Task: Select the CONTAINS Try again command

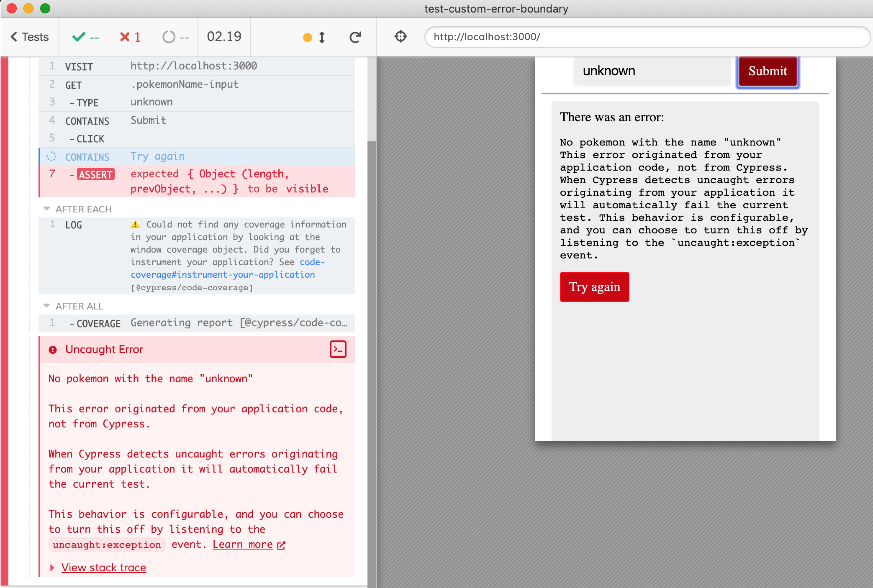Action: click(197, 156)
